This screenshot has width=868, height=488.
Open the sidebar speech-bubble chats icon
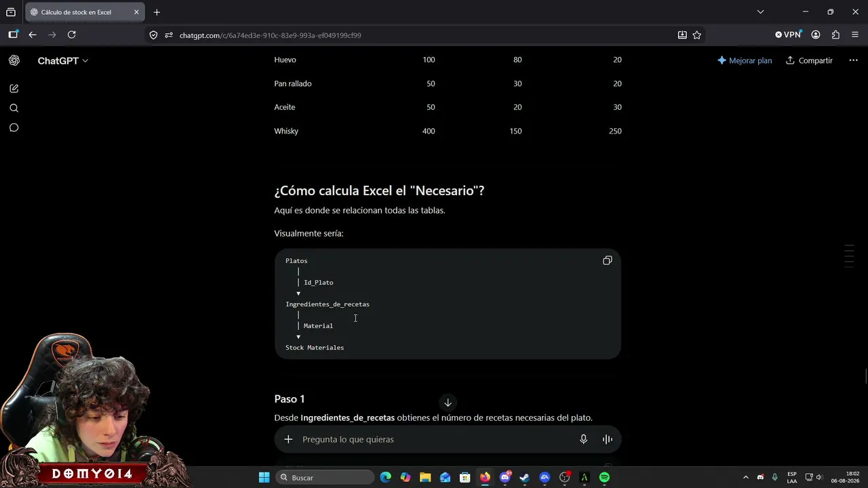[14, 127]
